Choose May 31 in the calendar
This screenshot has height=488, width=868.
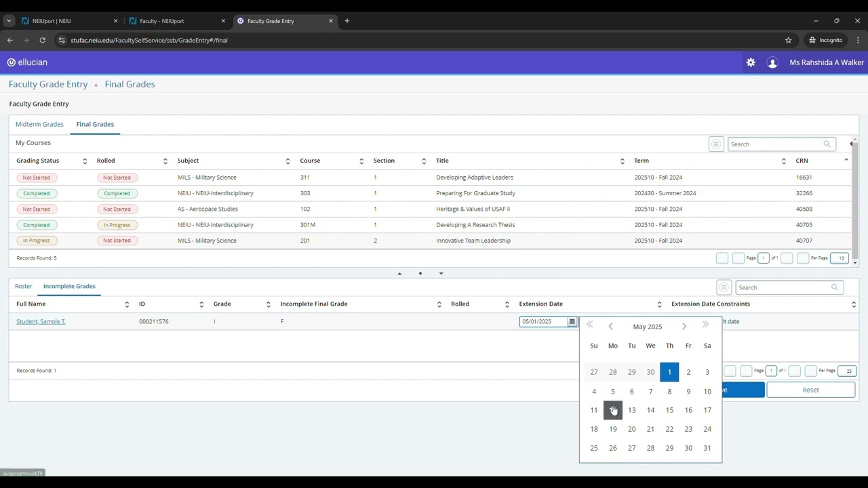point(707,448)
